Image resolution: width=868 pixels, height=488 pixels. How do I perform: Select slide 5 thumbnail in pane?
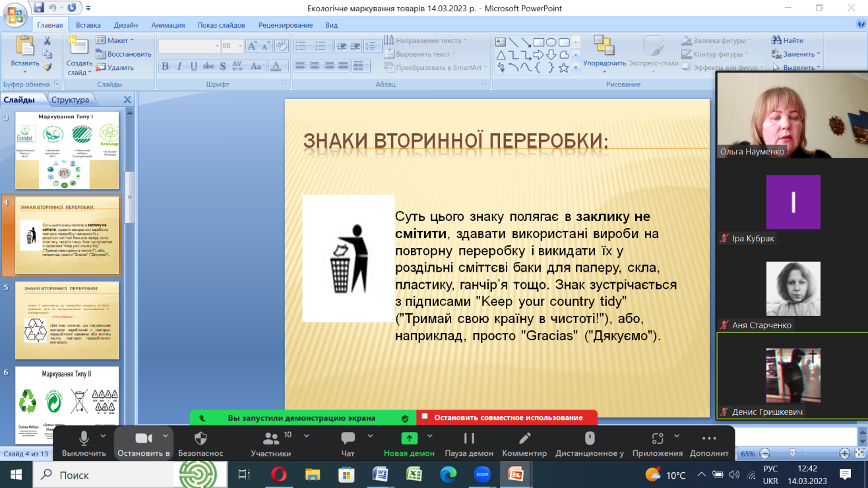(x=67, y=320)
